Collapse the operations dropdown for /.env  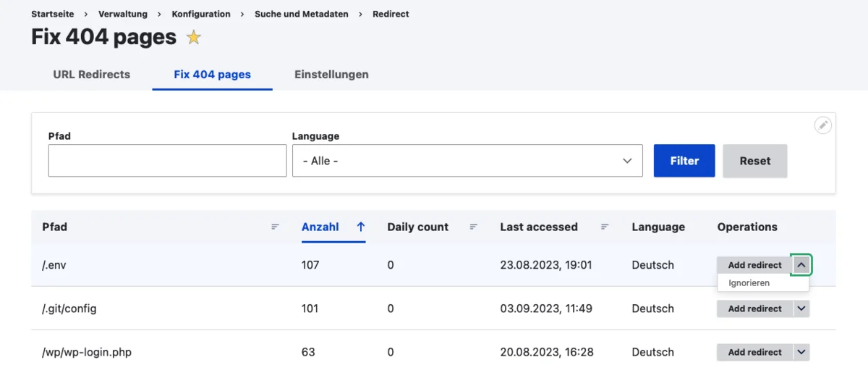(801, 265)
